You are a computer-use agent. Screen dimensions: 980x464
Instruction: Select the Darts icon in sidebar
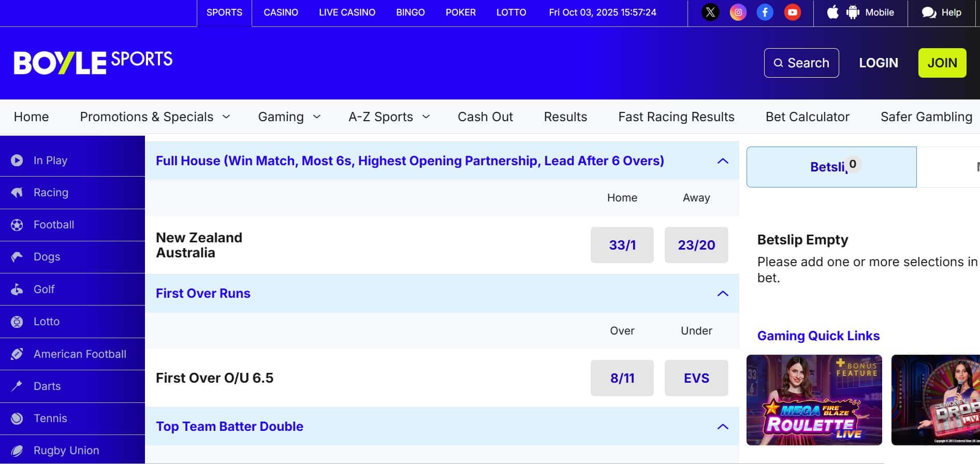(x=17, y=386)
